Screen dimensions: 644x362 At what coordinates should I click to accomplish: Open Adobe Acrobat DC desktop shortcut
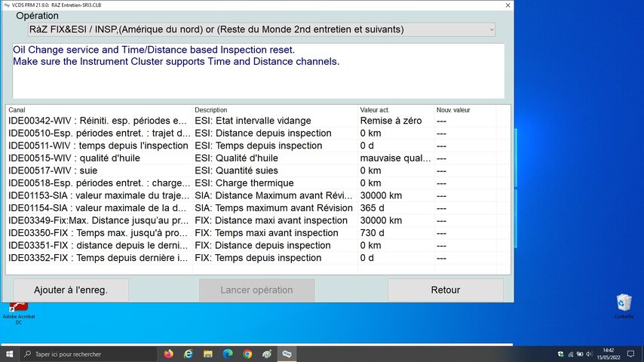click(19, 313)
